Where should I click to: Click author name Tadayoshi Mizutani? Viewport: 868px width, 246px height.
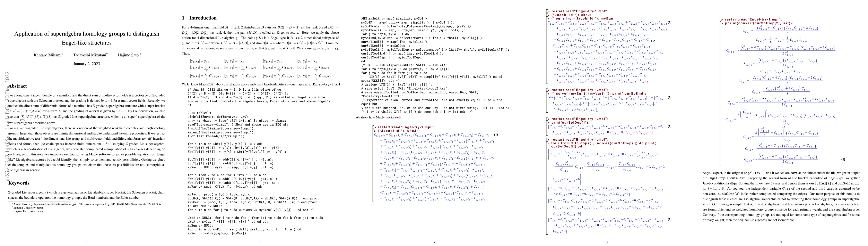90,55
